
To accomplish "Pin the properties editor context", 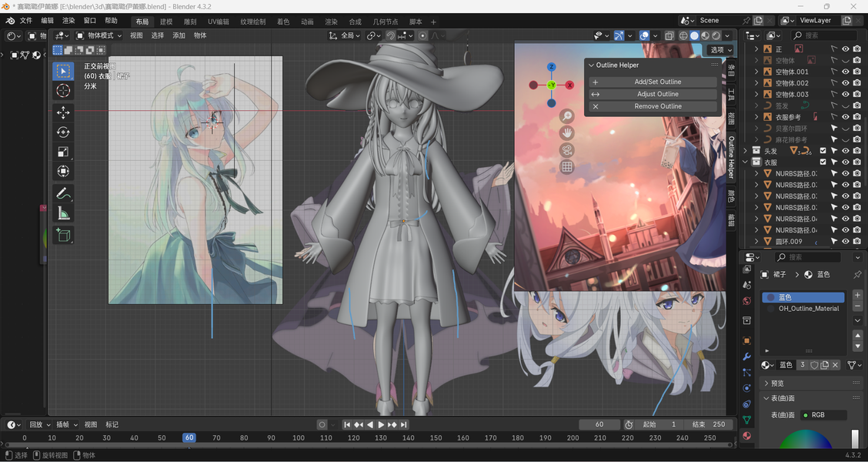I will pyautogui.click(x=857, y=274).
